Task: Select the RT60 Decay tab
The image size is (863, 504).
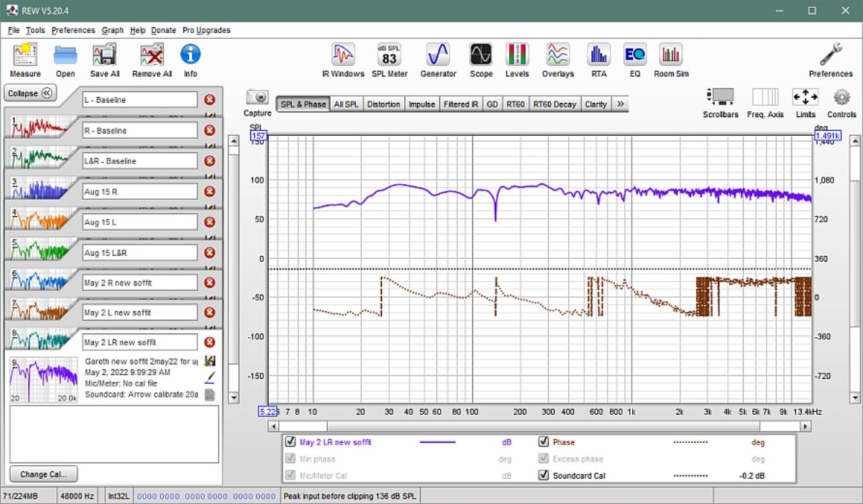Action: tap(554, 104)
